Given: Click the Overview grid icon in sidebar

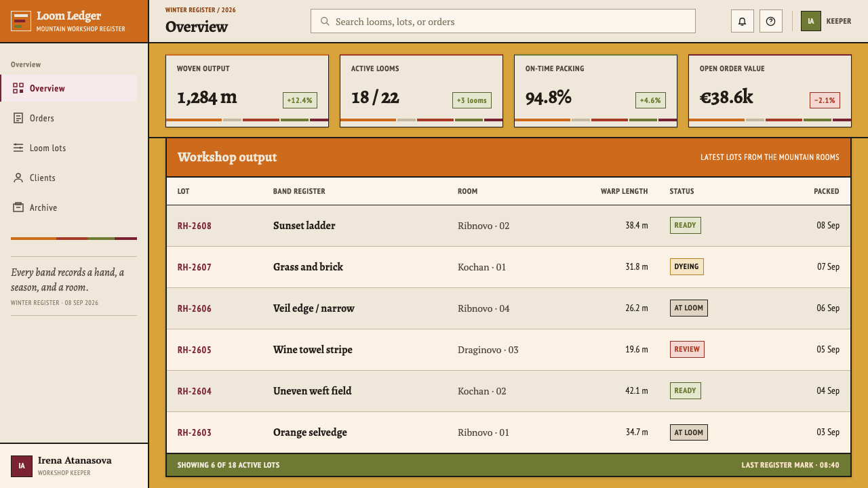Looking at the screenshot, I should tap(18, 88).
